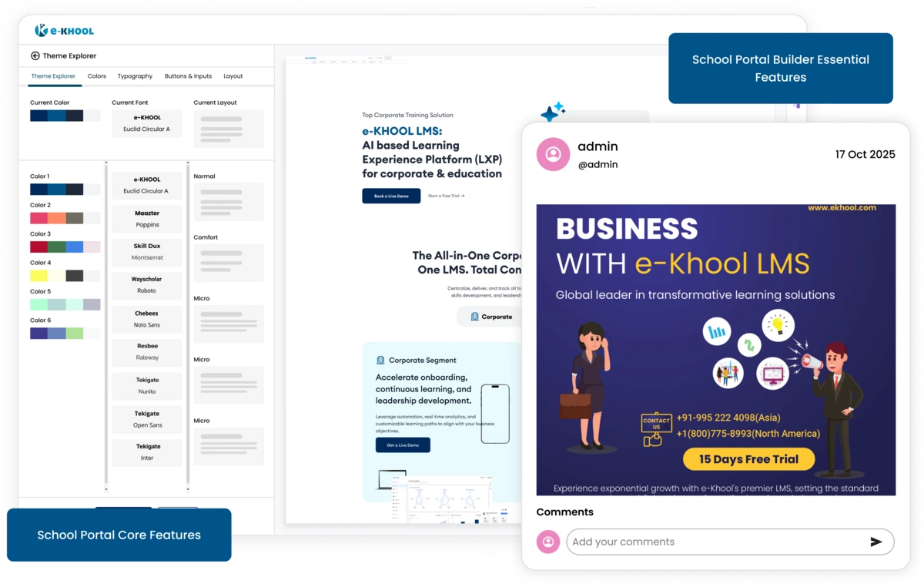Click the e-KHOOL logo in the top bar

[65, 30]
